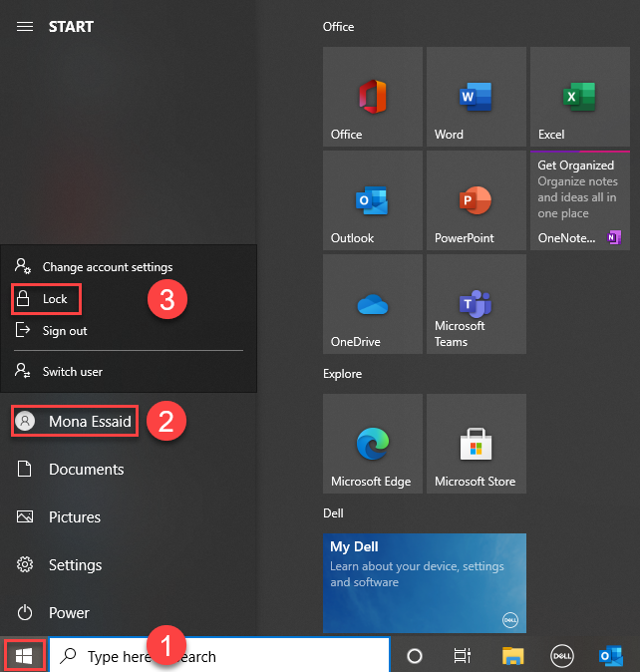
Task: Open the Power options
Action: pyautogui.click(x=129, y=613)
